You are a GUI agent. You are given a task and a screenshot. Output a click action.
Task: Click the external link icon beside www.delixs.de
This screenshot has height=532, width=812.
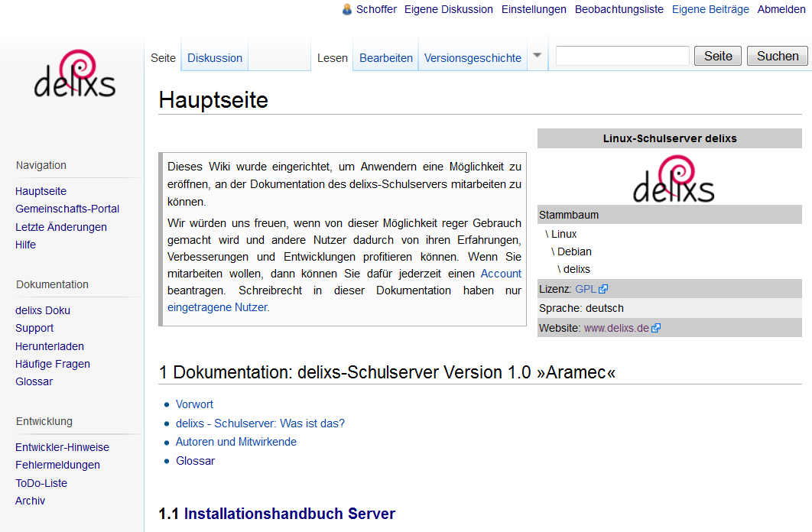coord(656,327)
